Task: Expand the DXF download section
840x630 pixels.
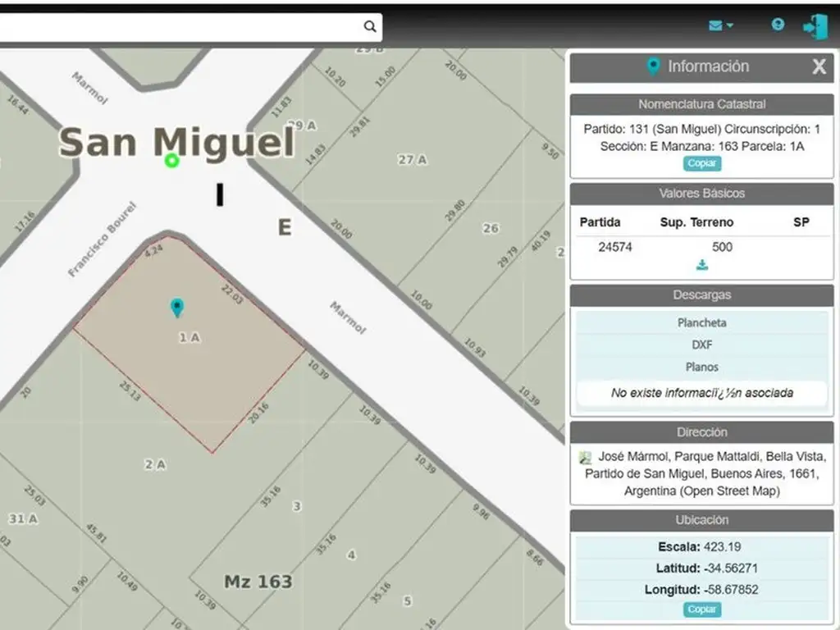Action: 701,345
